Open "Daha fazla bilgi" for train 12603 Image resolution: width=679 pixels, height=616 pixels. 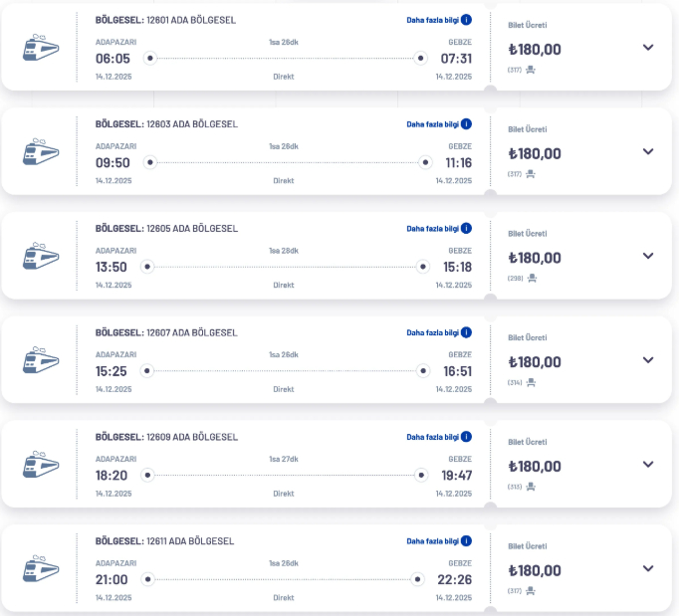[x=433, y=124]
